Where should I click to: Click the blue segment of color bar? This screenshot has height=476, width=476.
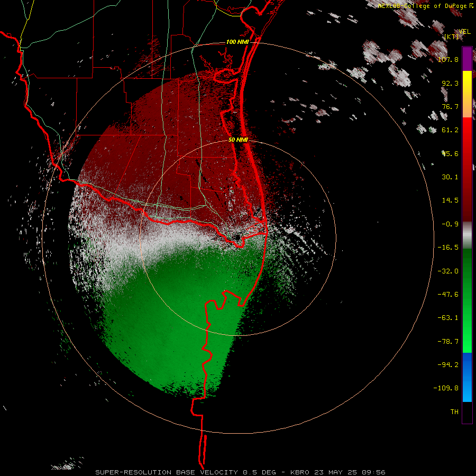click(467, 377)
